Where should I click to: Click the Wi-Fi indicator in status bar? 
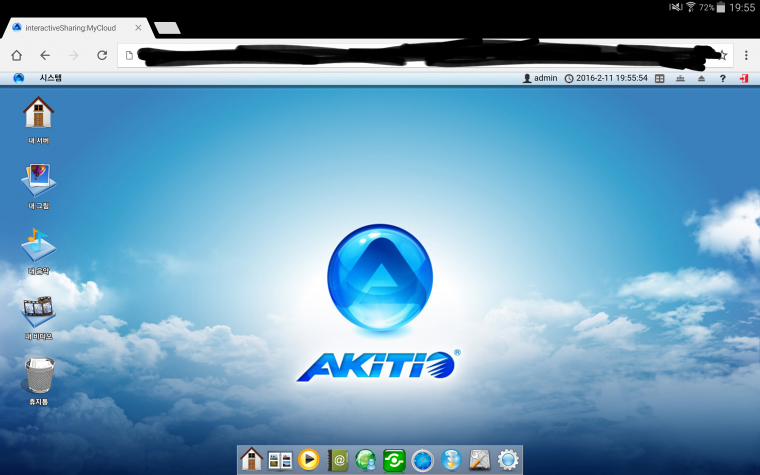691,7
